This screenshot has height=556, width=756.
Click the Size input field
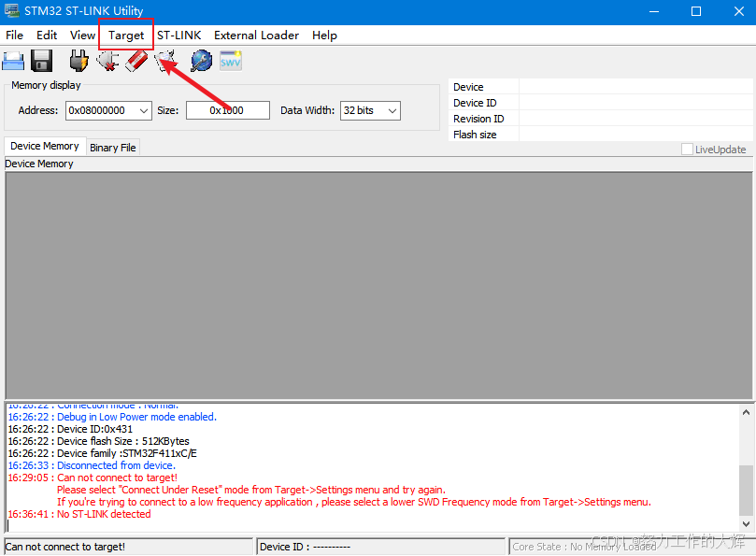228,110
